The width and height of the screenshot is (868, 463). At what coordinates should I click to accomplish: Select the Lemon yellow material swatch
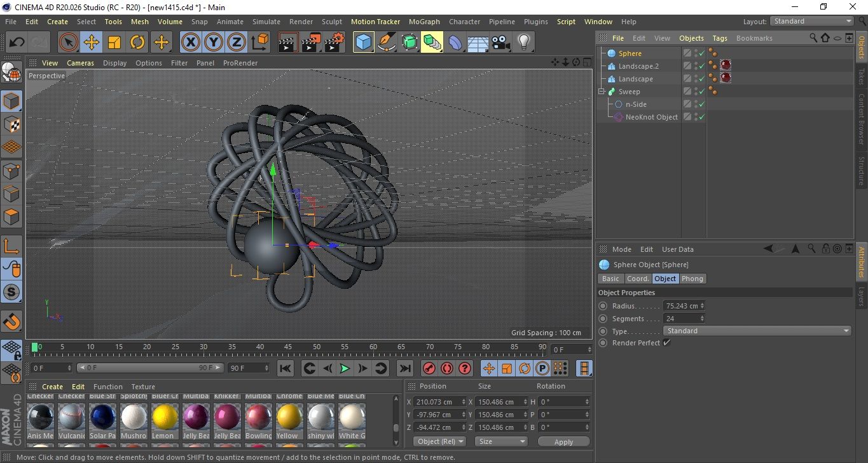[165, 417]
